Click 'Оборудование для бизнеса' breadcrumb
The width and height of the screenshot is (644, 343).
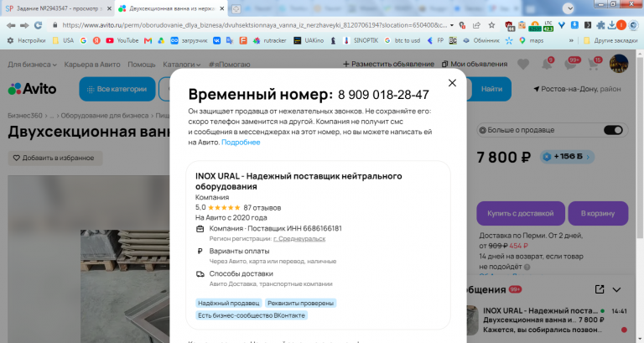[105, 116]
